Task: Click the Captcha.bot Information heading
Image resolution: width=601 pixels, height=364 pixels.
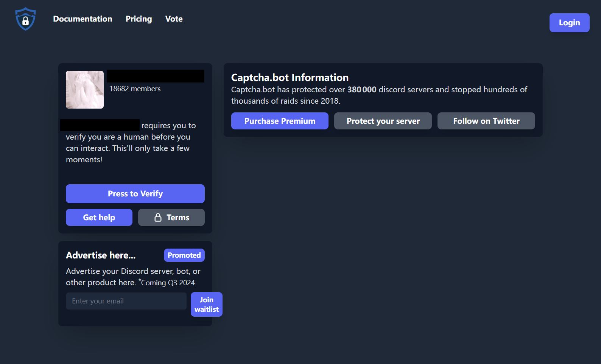Action: pyautogui.click(x=290, y=78)
